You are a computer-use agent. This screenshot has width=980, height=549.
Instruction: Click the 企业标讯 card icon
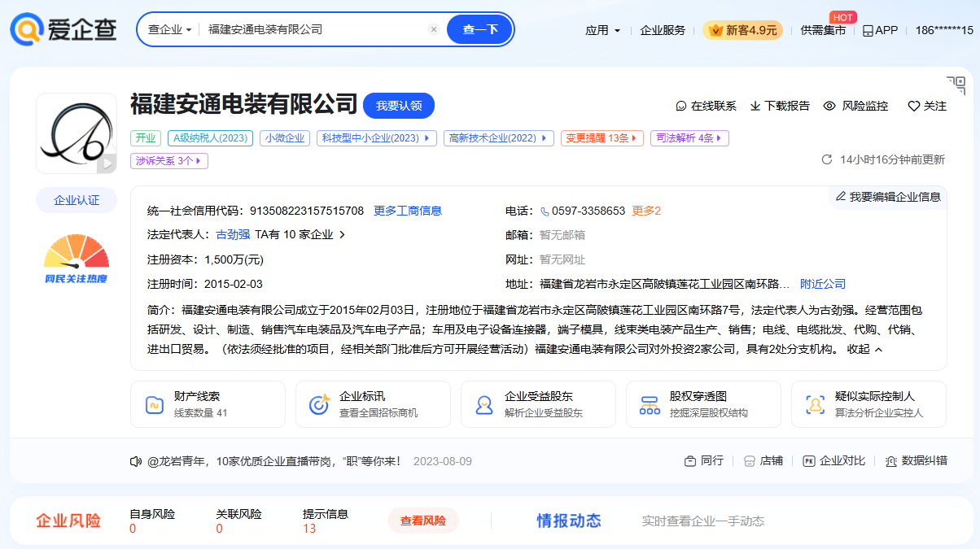[x=319, y=404]
